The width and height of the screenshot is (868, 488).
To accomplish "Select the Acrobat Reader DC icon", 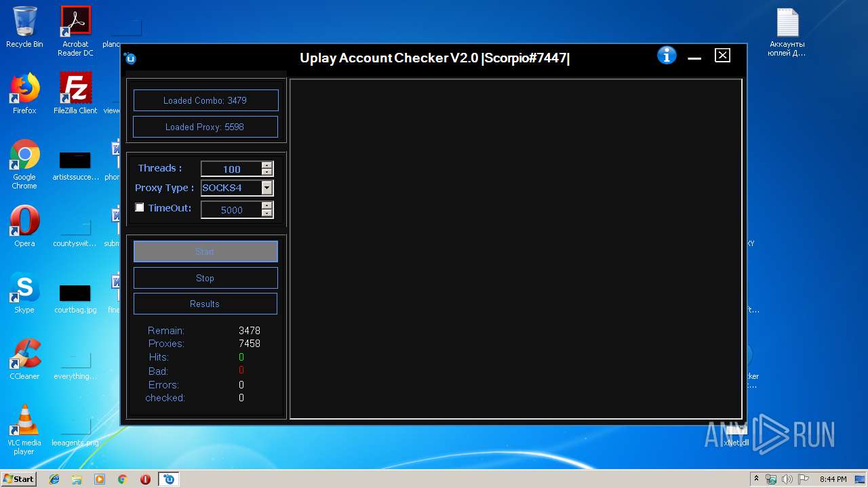I will (x=75, y=31).
